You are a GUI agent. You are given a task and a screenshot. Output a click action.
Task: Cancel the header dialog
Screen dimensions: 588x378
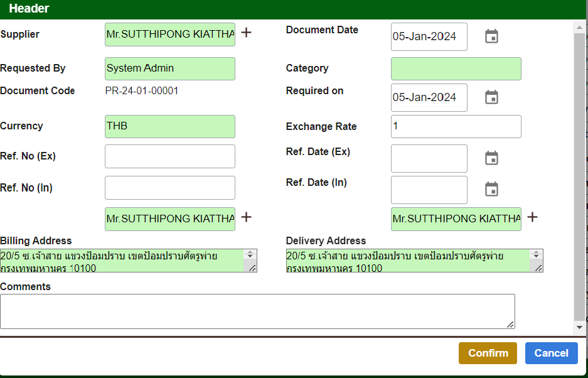click(x=551, y=353)
